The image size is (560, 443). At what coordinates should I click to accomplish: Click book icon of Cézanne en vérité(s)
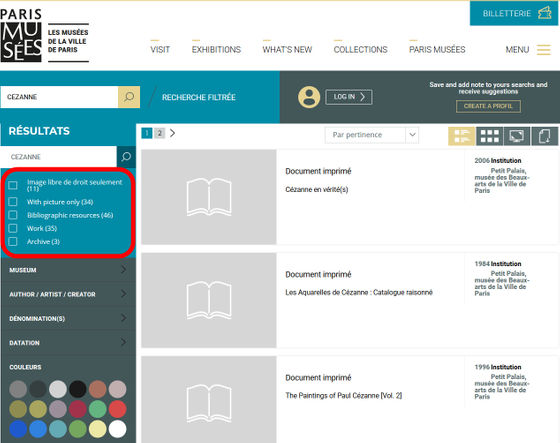tap(209, 197)
